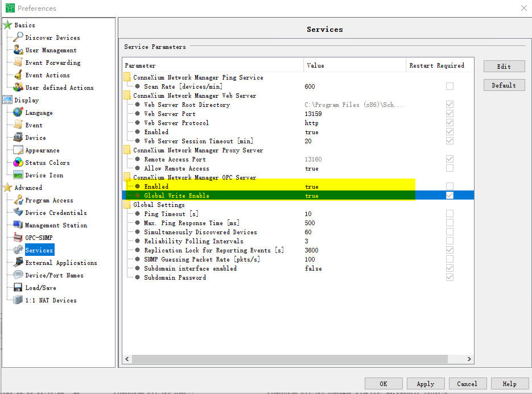This screenshot has width=532, height=394.
Task: Click the Apply button
Action: point(426,384)
